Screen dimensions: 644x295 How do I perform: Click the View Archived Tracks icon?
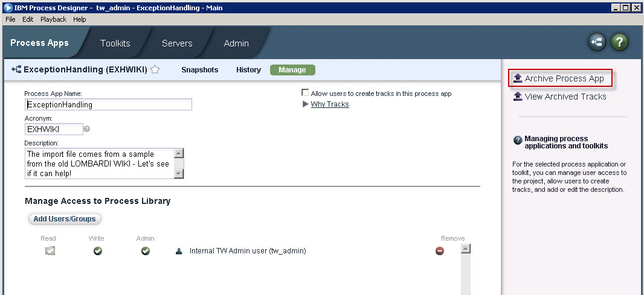(x=517, y=97)
